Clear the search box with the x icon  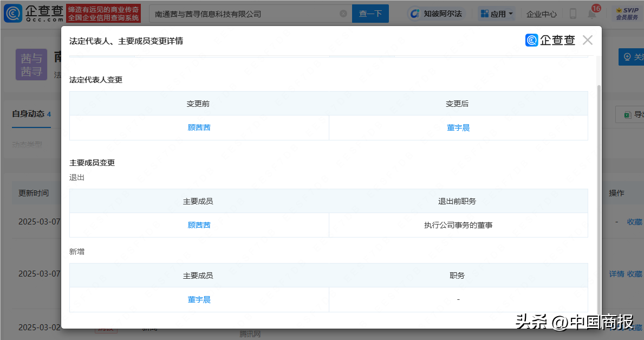tap(343, 14)
